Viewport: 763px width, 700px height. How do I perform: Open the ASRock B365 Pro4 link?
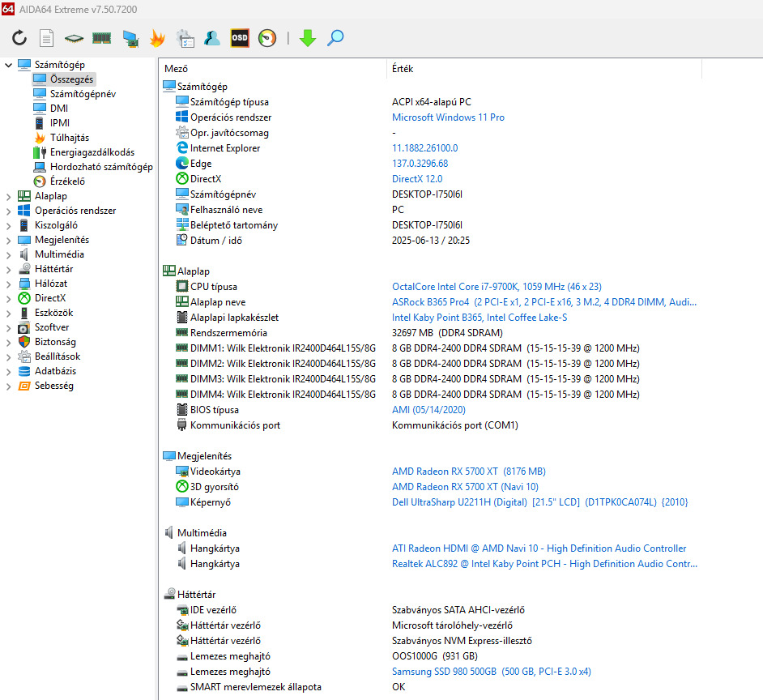click(544, 302)
